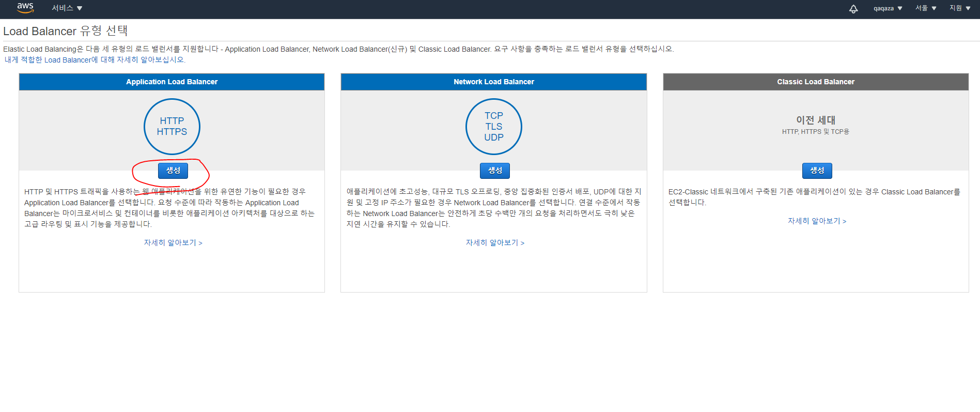Click the HTTP HTTPS circle icon
The width and height of the screenshot is (980, 412).
click(172, 127)
